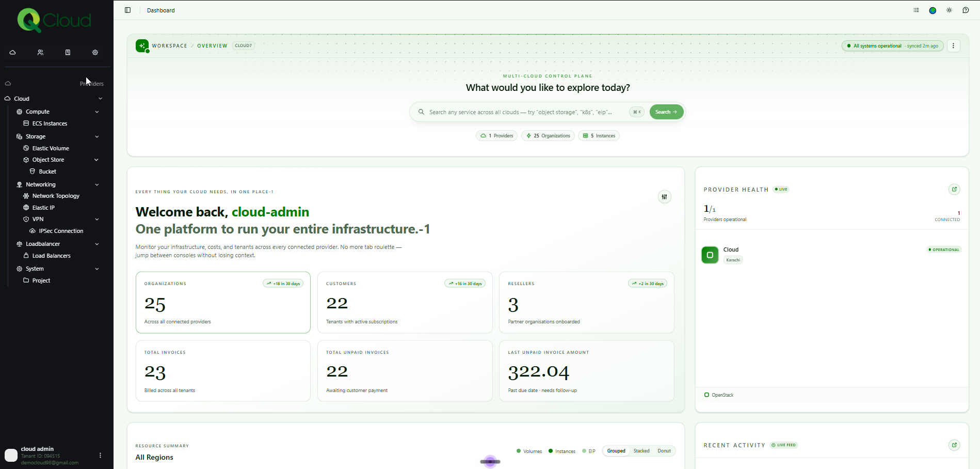
Task: Toggle the sidebar panel icon
Action: [128, 10]
